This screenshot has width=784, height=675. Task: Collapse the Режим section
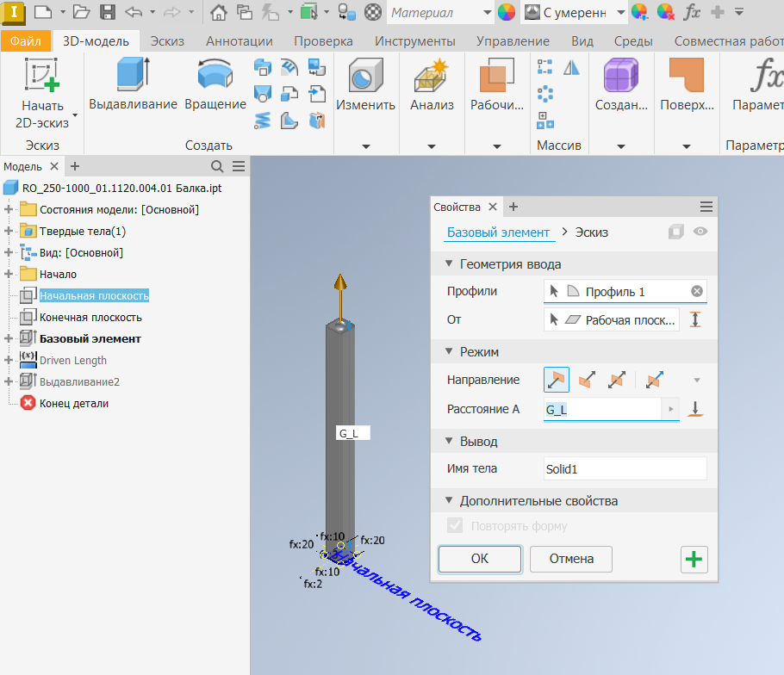(x=449, y=351)
